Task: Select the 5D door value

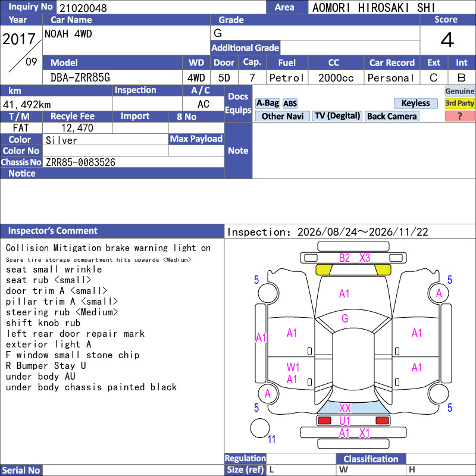Action: point(224,78)
